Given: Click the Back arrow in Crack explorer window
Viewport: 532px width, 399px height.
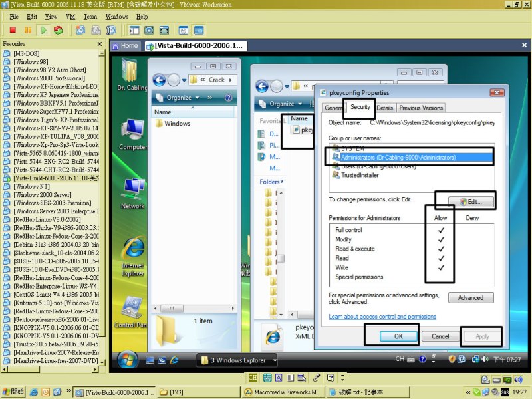Looking at the screenshot, I should tap(159, 80).
